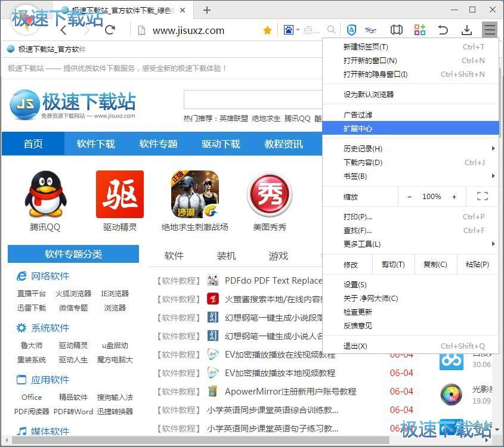Image resolution: width=504 pixels, height=447 pixels.
Task: Choose 打开新的隐身窗口(I) in the menu
Action: 410,74
